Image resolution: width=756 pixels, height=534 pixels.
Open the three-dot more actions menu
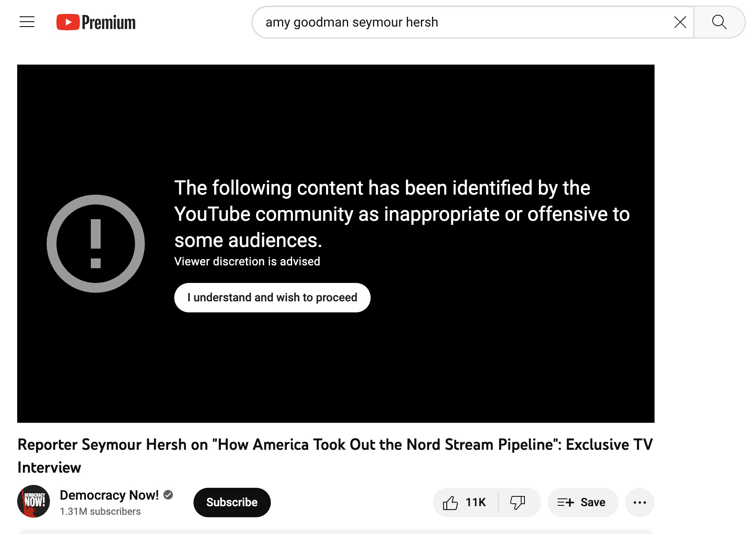coord(639,503)
